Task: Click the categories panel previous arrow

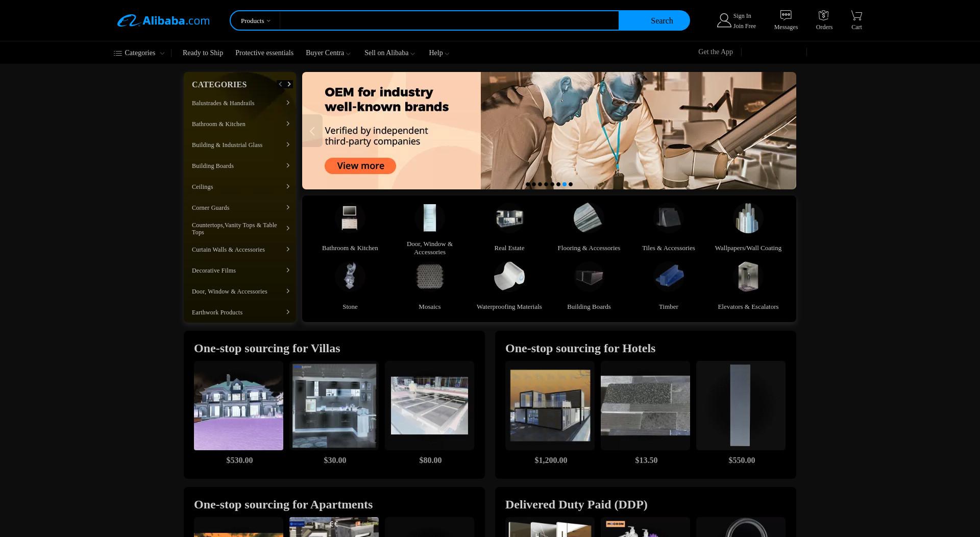Action: 281,84
